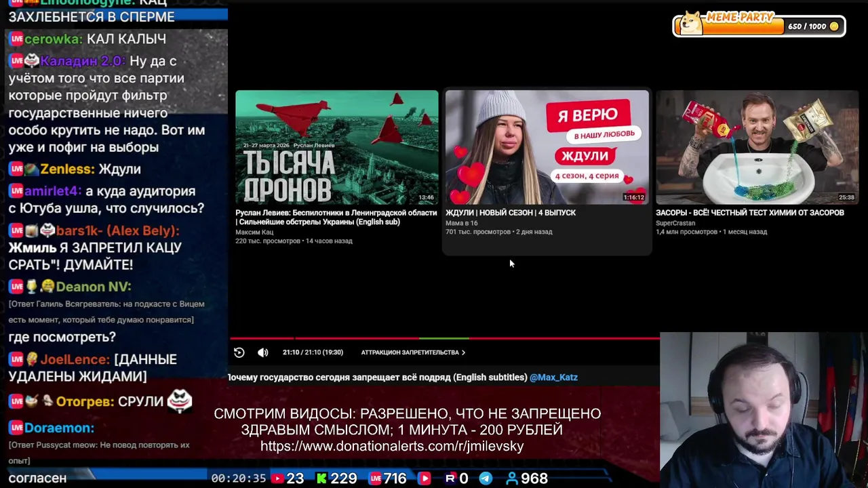868x488 pixels.
Task: Click the LIVE viewer count icon showing 716
Action: tap(375, 479)
